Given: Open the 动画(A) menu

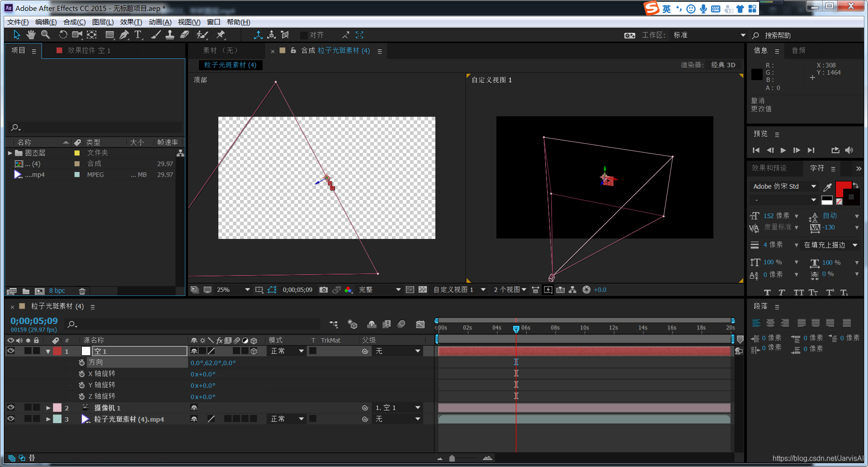Looking at the screenshot, I should [x=160, y=22].
